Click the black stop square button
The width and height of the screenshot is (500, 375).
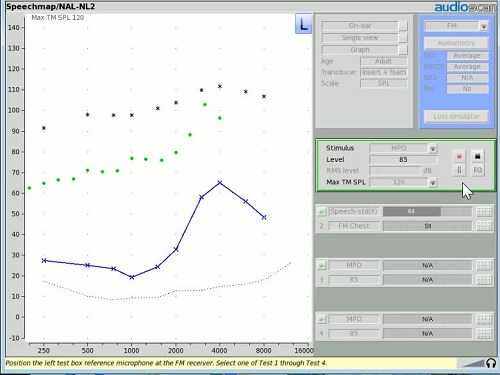477,156
